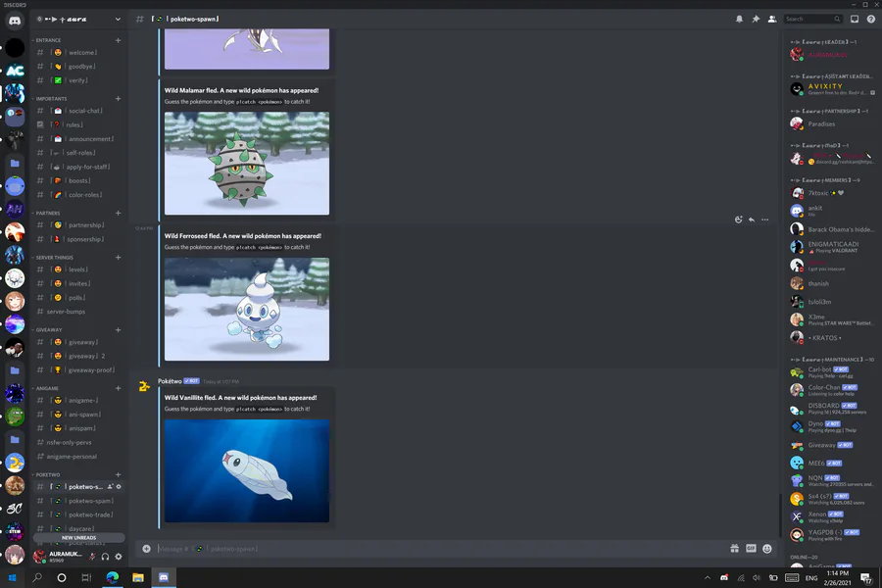Collapse the POKETWO category
This screenshot has height=588, width=882.
47,474
